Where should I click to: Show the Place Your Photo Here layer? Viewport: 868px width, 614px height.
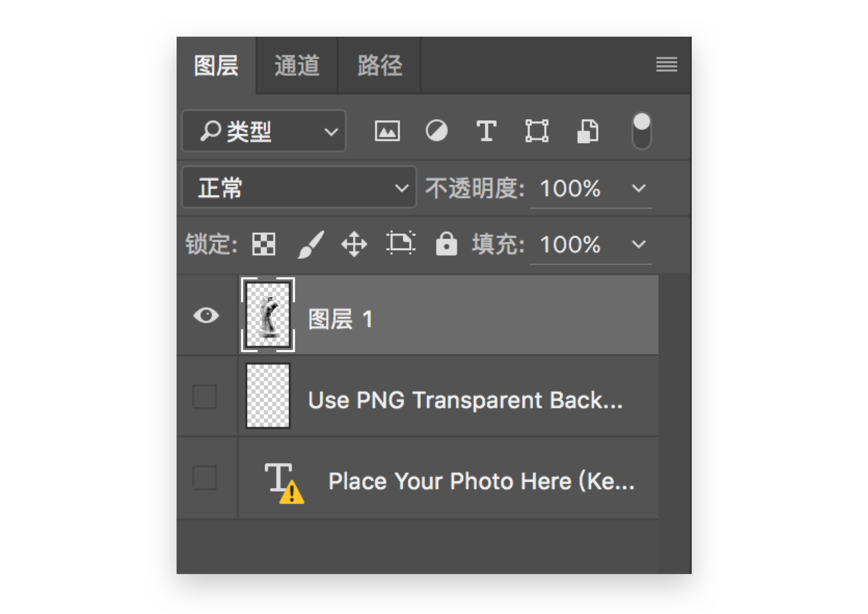click(204, 478)
